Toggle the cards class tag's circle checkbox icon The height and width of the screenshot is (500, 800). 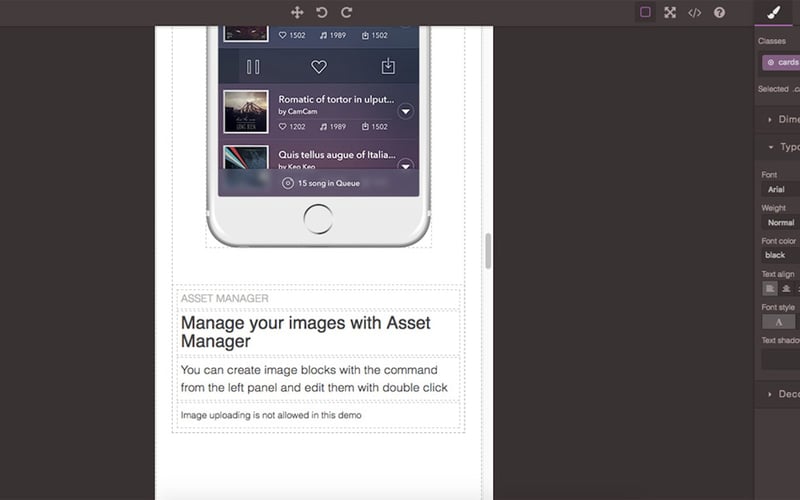point(771,62)
